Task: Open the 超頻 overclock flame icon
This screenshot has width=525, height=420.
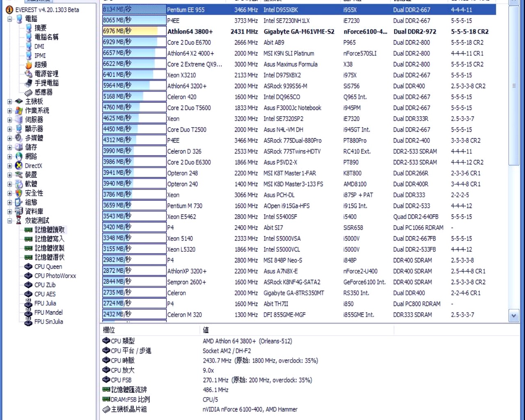Action: [x=29, y=64]
